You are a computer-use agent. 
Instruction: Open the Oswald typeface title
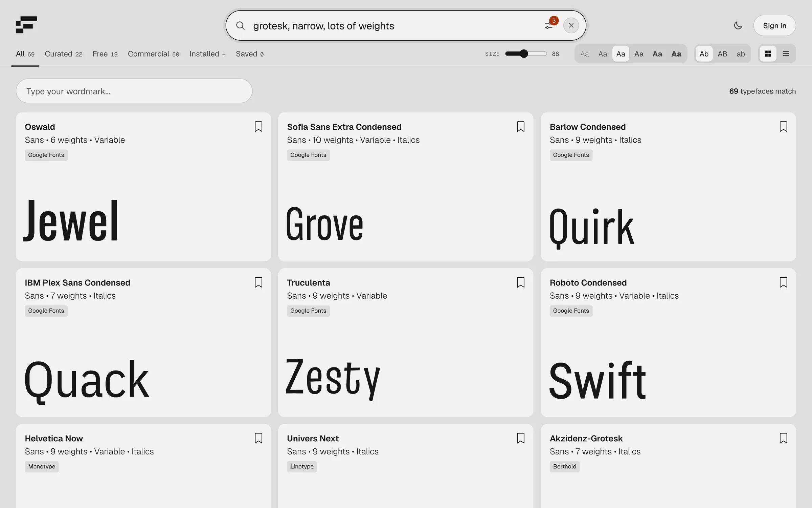click(40, 127)
